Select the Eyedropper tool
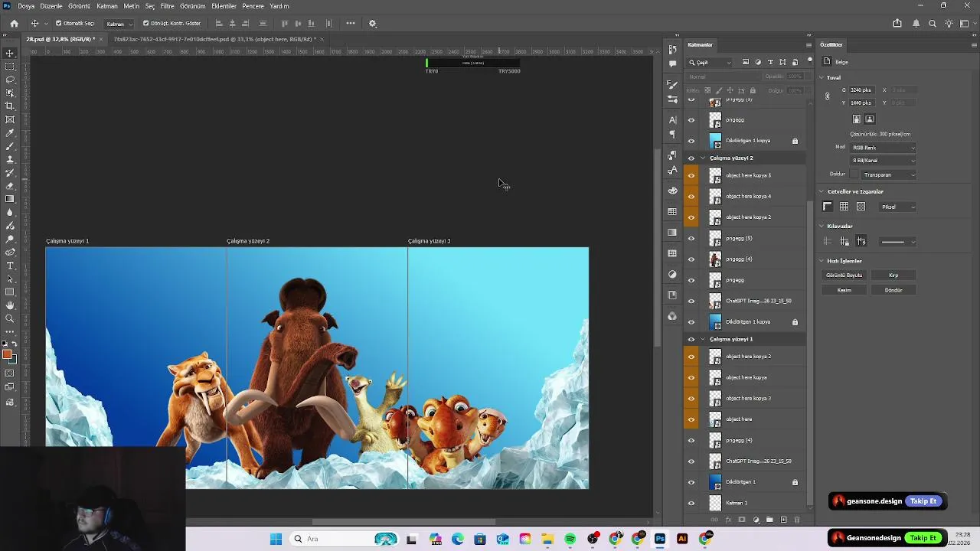 click(10, 132)
